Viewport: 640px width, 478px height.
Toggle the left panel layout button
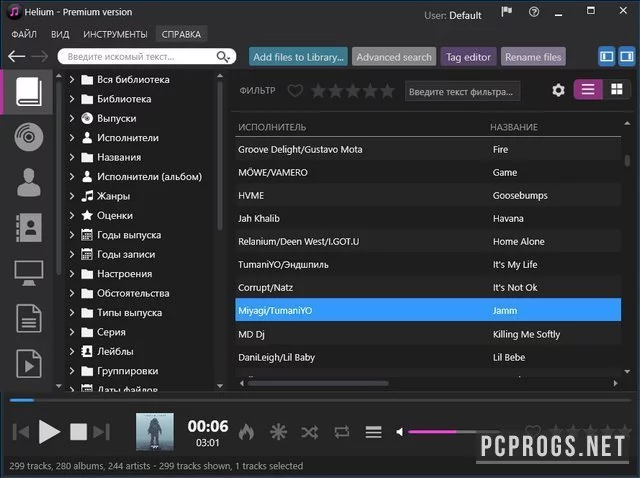(x=607, y=56)
